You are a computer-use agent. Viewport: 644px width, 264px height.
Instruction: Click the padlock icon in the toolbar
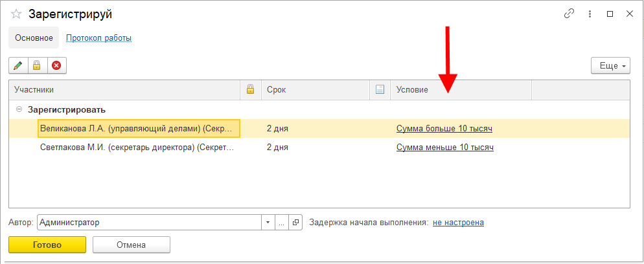tap(37, 65)
